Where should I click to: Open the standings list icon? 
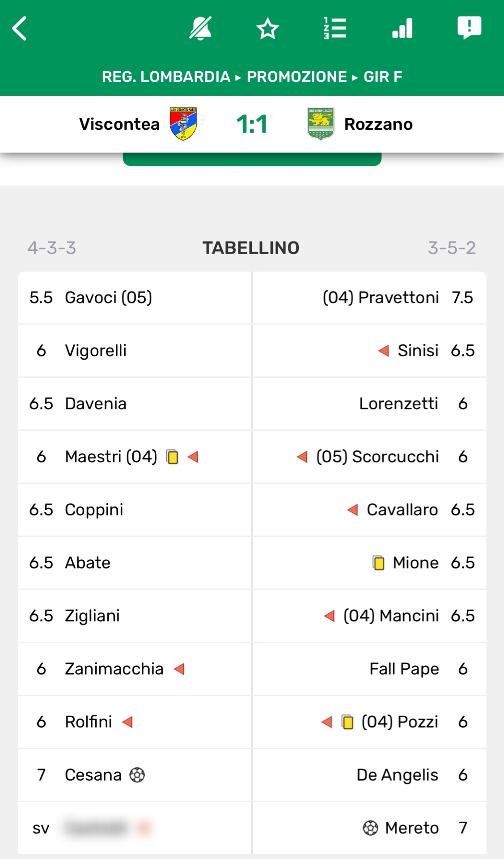point(335,28)
